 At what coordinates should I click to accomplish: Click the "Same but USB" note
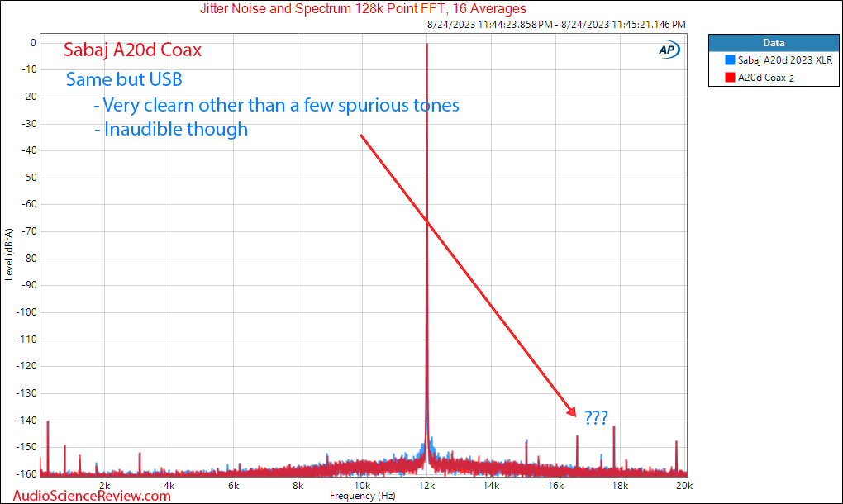pyautogui.click(x=124, y=79)
